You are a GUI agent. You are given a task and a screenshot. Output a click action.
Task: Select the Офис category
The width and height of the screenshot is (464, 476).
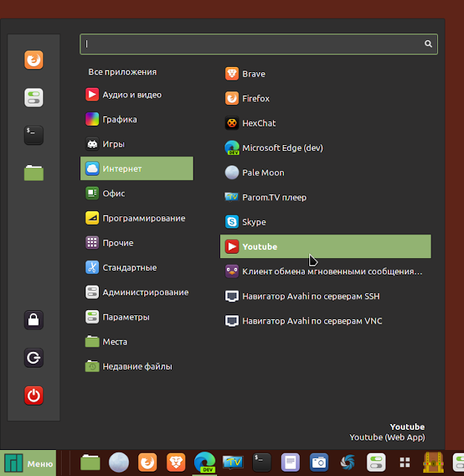[x=137, y=193]
